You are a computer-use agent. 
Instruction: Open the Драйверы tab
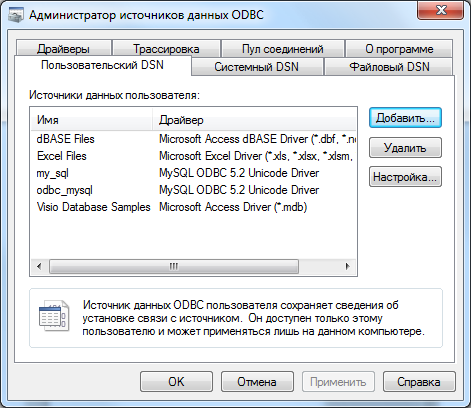(x=63, y=49)
